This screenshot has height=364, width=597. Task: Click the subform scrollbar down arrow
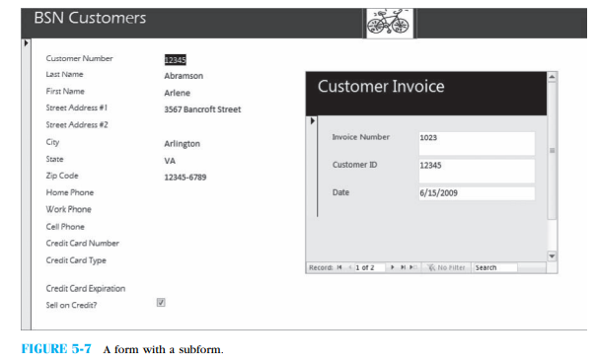coord(552,256)
